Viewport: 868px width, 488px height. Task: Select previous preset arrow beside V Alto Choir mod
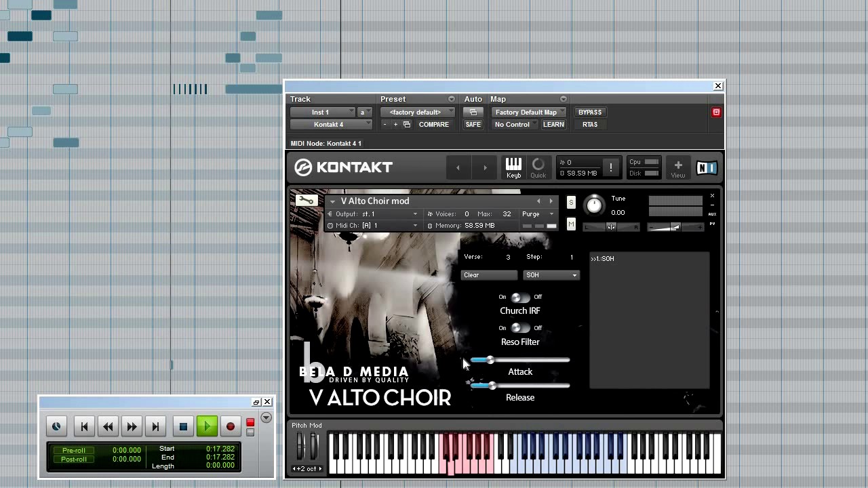pos(538,201)
